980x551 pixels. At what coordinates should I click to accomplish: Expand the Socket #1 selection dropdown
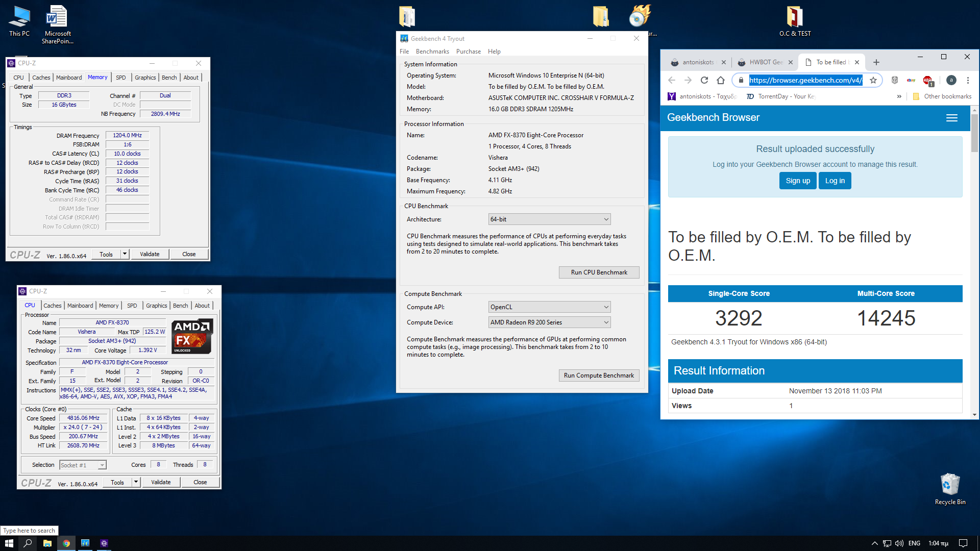83,465
